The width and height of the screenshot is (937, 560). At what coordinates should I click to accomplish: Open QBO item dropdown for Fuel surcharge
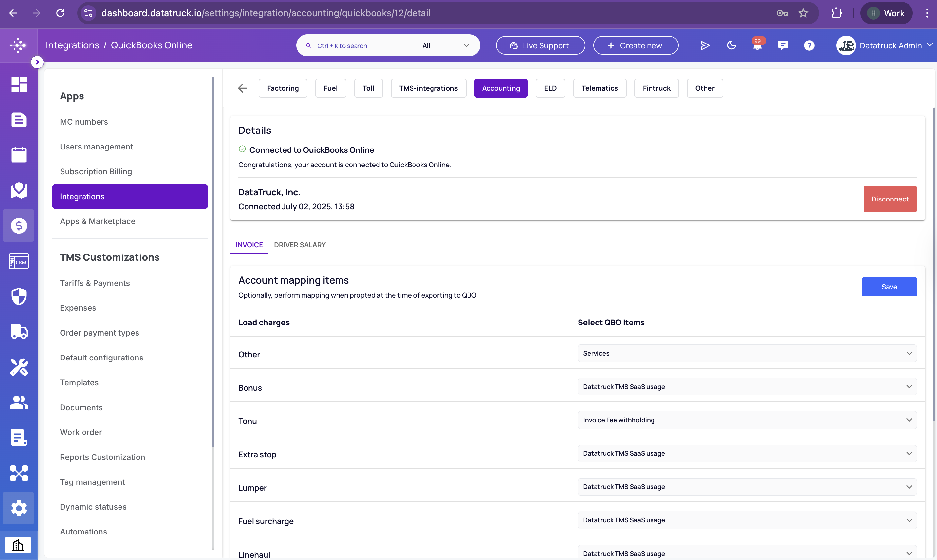coord(747,520)
